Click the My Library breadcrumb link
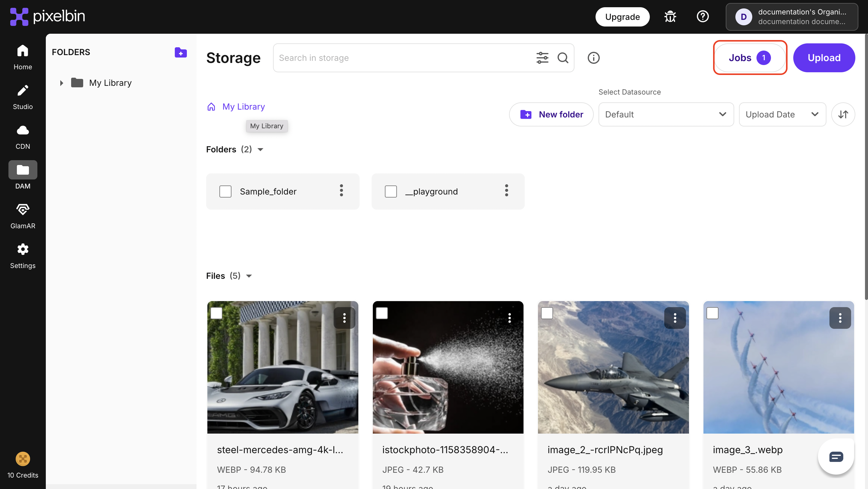 (x=244, y=107)
